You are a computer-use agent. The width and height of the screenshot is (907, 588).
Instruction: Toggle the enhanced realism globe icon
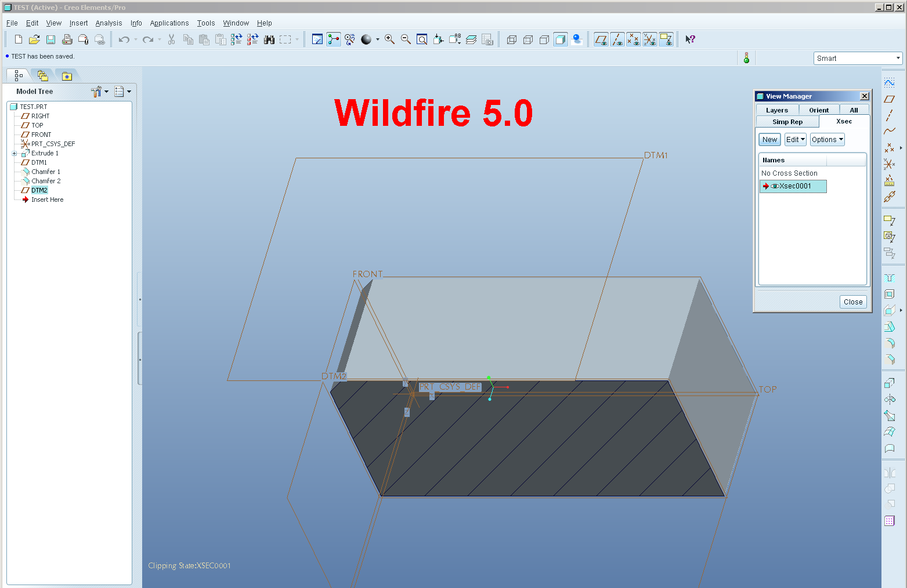point(577,39)
